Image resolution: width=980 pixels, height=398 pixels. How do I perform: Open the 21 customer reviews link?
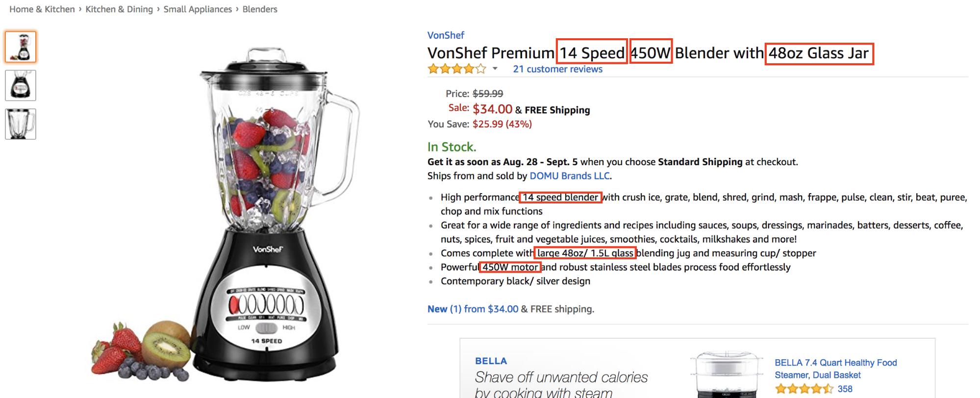(x=557, y=69)
